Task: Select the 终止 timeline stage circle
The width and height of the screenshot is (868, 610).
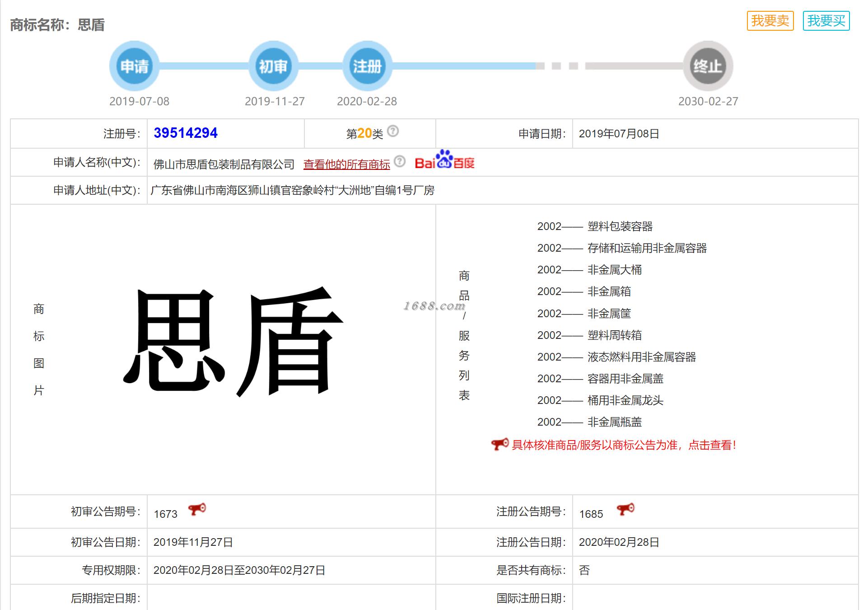Action: pos(708,66)
